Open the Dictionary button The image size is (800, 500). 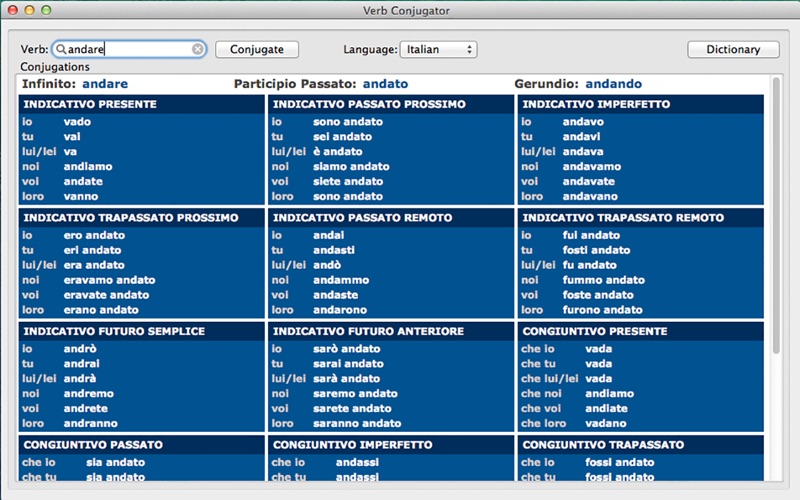[733, 49]
